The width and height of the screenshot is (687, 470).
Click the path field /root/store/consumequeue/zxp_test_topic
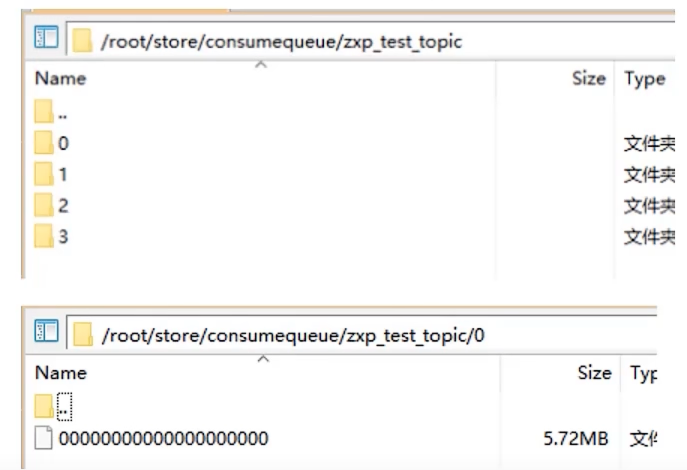pos(371,40)
